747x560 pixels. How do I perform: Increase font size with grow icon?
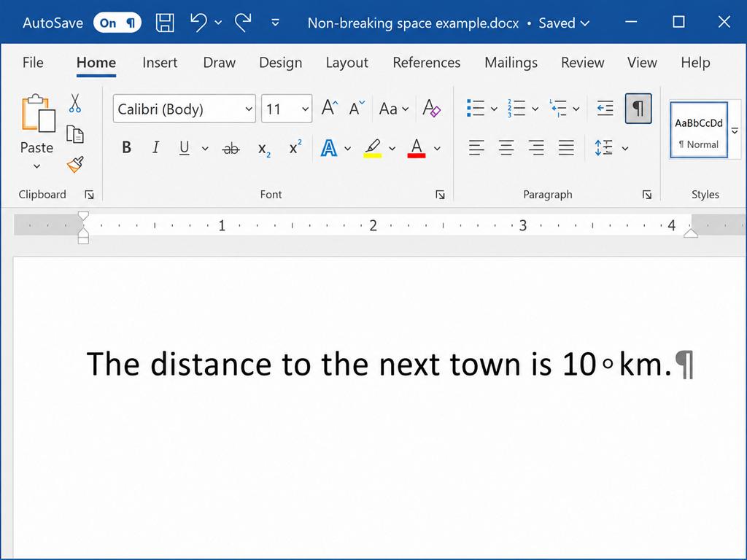click(x=330, y=108)
